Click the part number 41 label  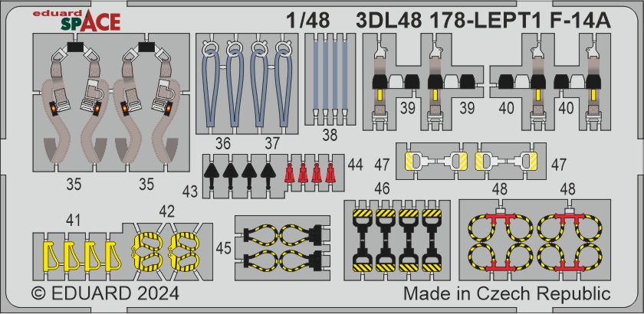pyautogui.click(x=73, y=220)
